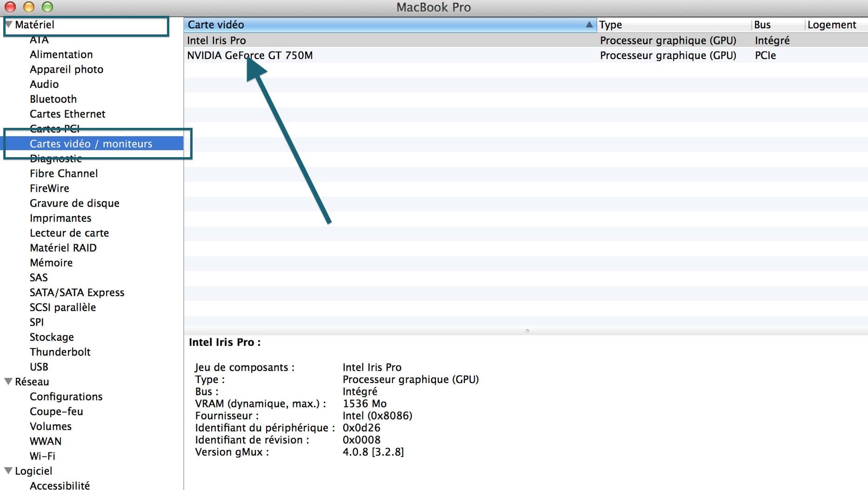Click the Matériel category label
This screenshot has width=868, height=490.
point(34,25)
